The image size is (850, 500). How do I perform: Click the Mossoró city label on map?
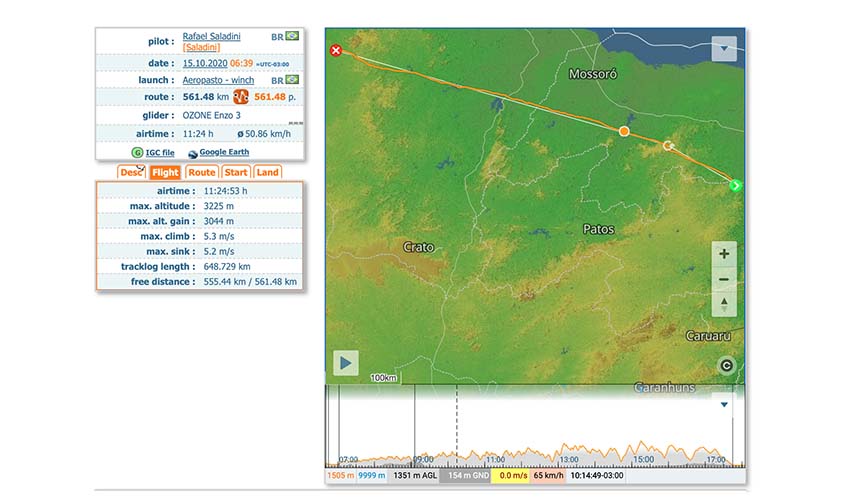click(593, 74)
